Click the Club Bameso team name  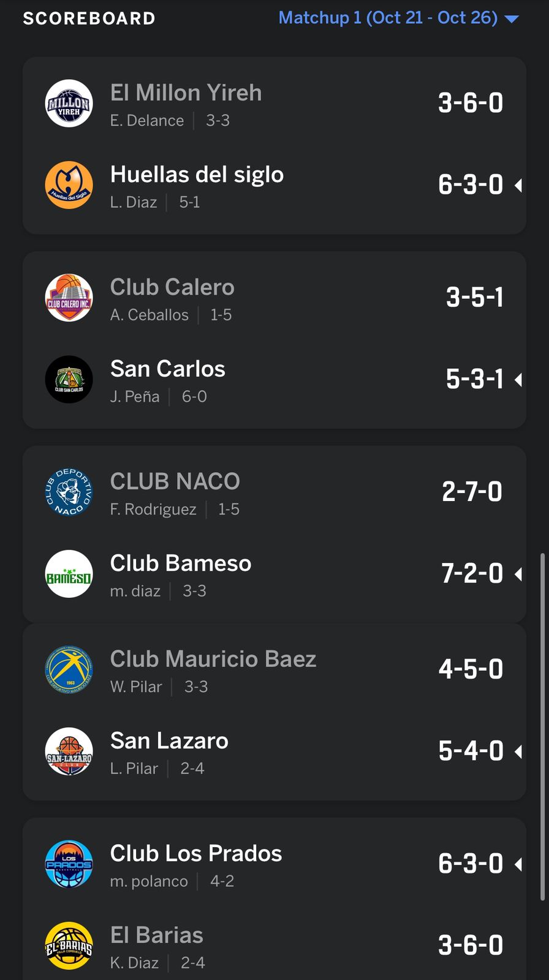click(x=181, y=563)
